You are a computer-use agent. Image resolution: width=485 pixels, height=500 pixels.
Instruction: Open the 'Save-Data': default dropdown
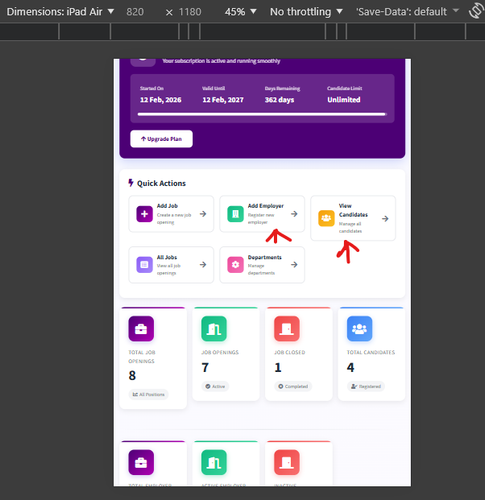[x=407, y=12]
